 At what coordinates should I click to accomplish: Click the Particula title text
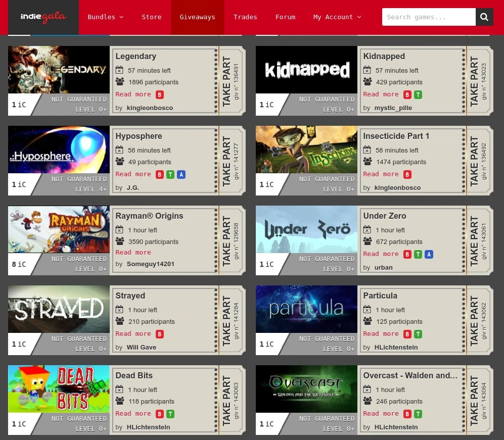pos(380,296)
